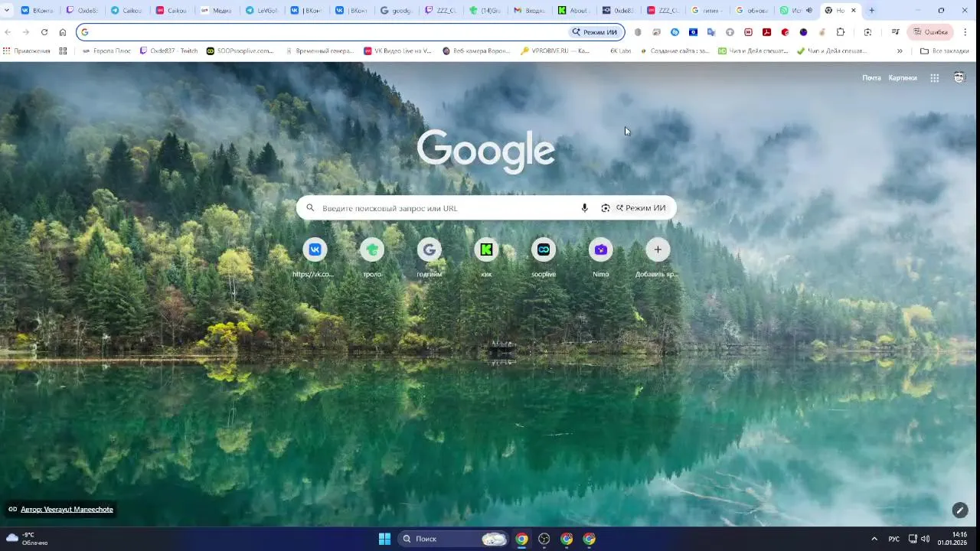
Task: Open 'VPROBIVE.RU' bookmark
Action: pyautogui.click(x=555, y=51)
